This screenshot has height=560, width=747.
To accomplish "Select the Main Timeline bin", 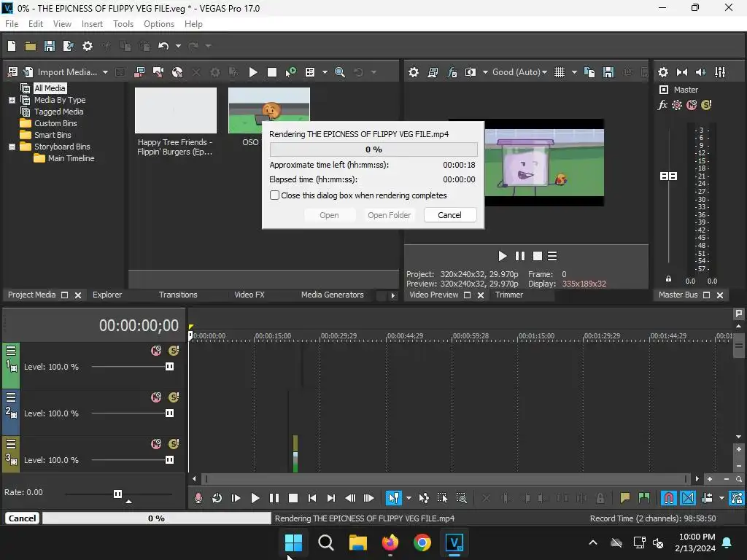I will click(71, 158).
